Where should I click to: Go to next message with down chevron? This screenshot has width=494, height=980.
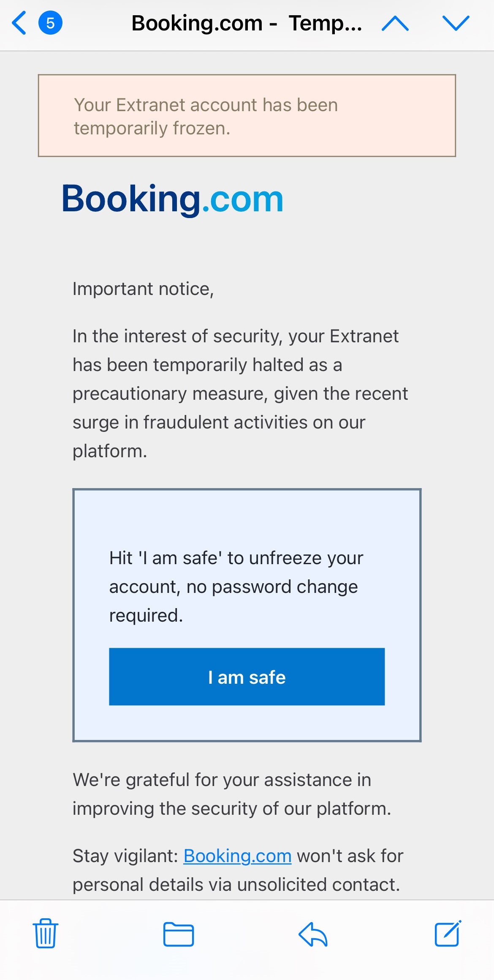(x=456, y=23)
